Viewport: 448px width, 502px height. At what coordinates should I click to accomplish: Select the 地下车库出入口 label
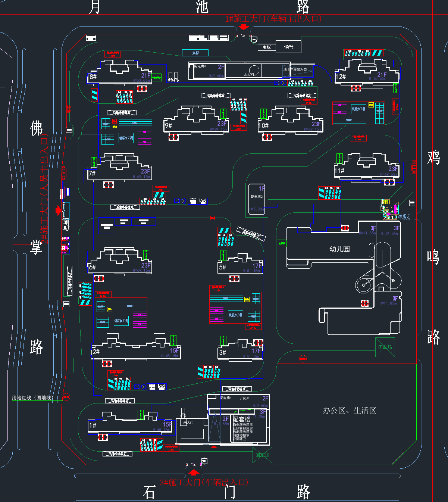pos(295,69)
